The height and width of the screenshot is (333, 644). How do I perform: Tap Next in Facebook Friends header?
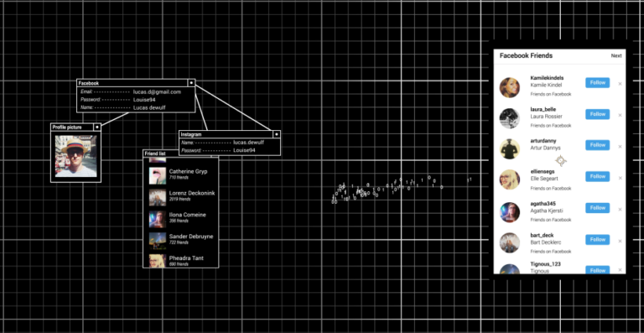click(x=616, y=56)
